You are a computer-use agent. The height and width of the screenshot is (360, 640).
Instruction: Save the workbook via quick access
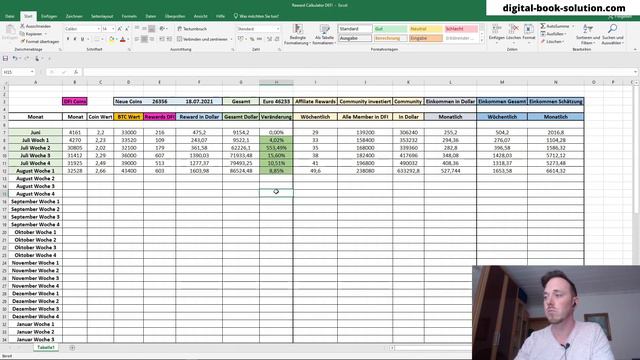[x=5, y=58]
